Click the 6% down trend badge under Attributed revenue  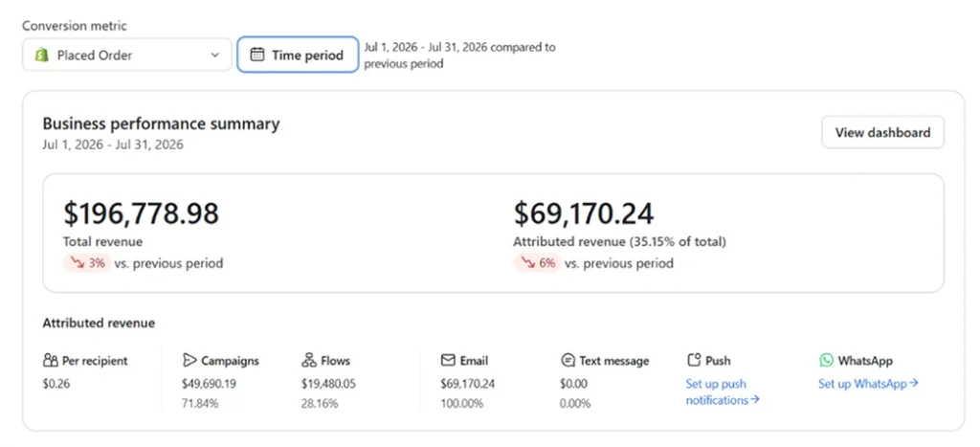point(538,263)
